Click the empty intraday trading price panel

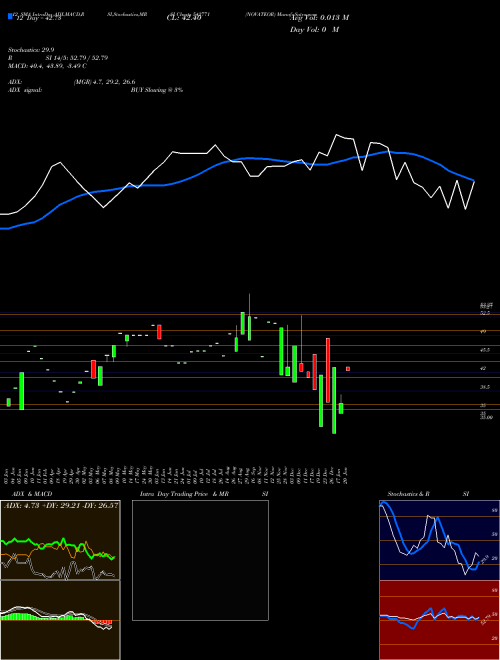coord(200,560)
